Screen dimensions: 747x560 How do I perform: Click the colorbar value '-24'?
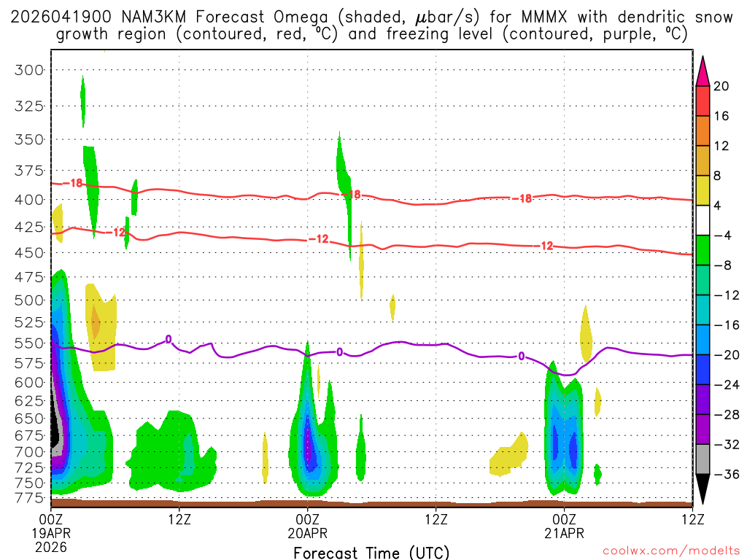click(x=727, y=385)
